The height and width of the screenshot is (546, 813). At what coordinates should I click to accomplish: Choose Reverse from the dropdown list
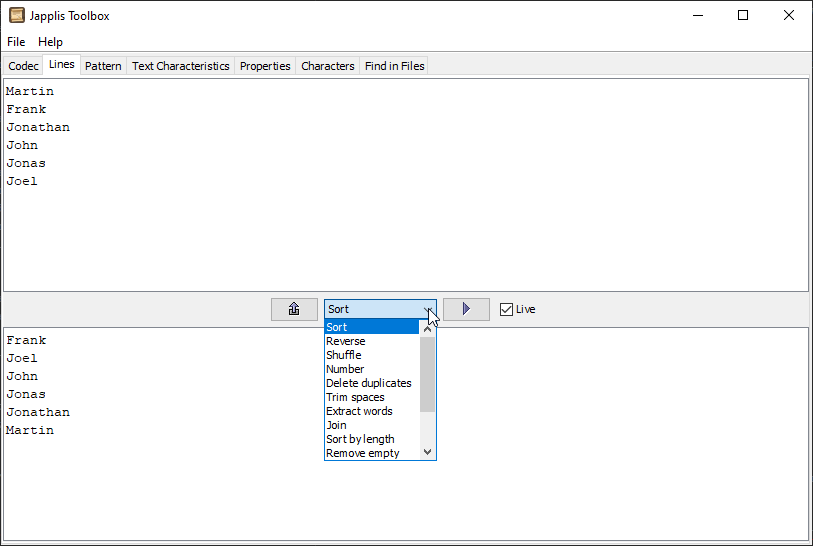coord(346,341)
